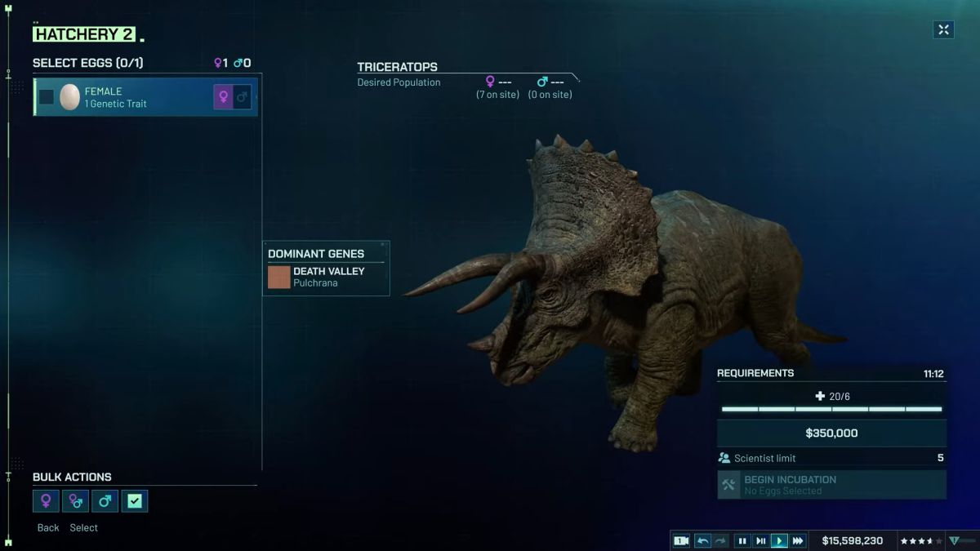Pause the game simulation

(x=742, y=540)
